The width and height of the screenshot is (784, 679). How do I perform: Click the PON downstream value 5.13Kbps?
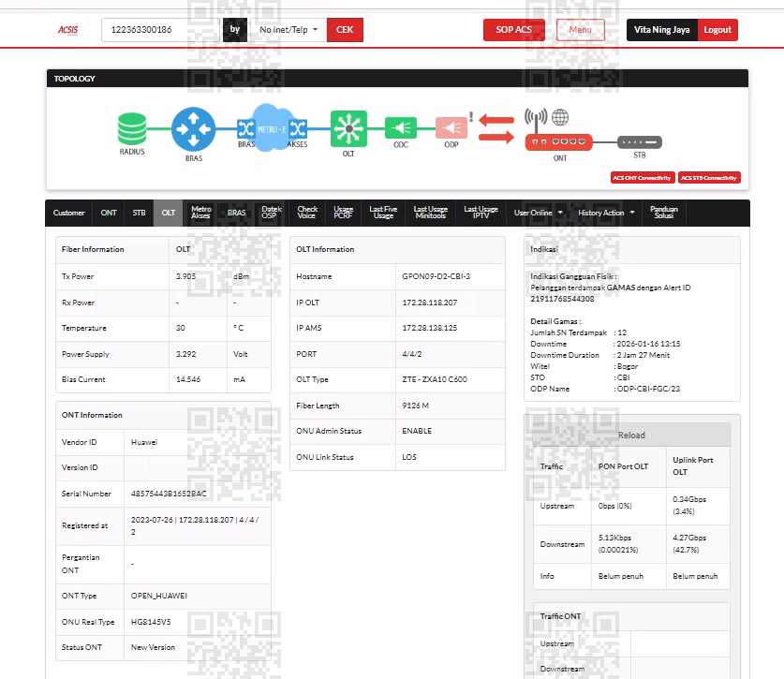point(614,538)
